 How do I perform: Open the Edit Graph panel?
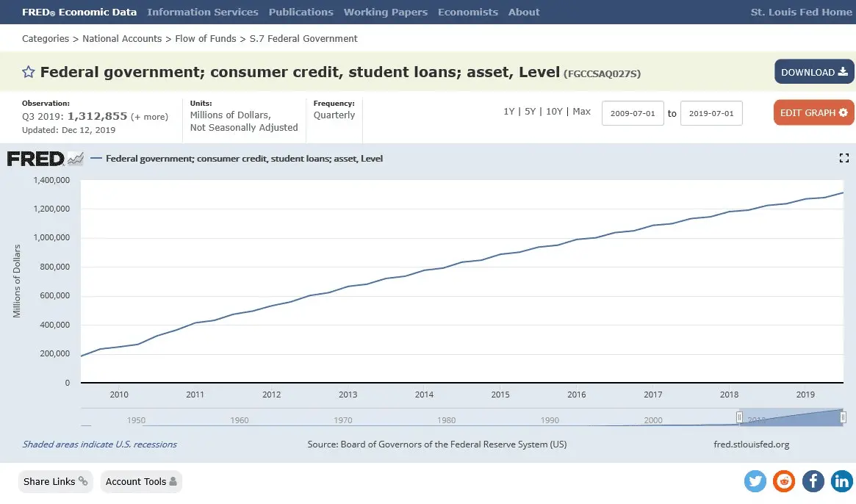pyautogui.click(x=813, y=112)
